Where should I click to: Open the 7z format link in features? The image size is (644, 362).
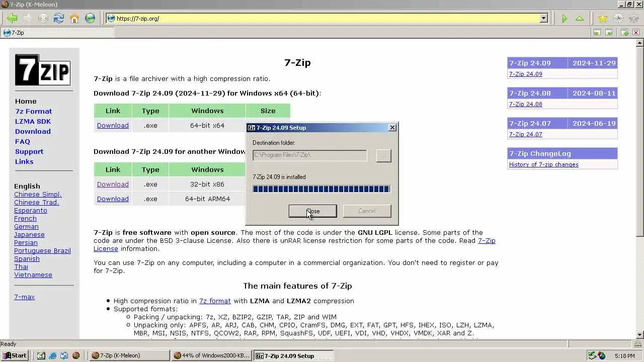tap(215, 301)
